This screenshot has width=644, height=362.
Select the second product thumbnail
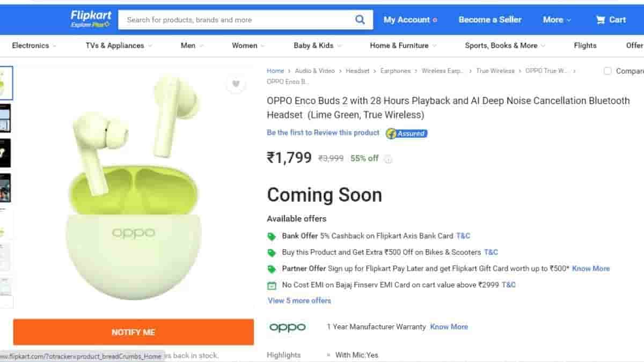coord(5,119)
